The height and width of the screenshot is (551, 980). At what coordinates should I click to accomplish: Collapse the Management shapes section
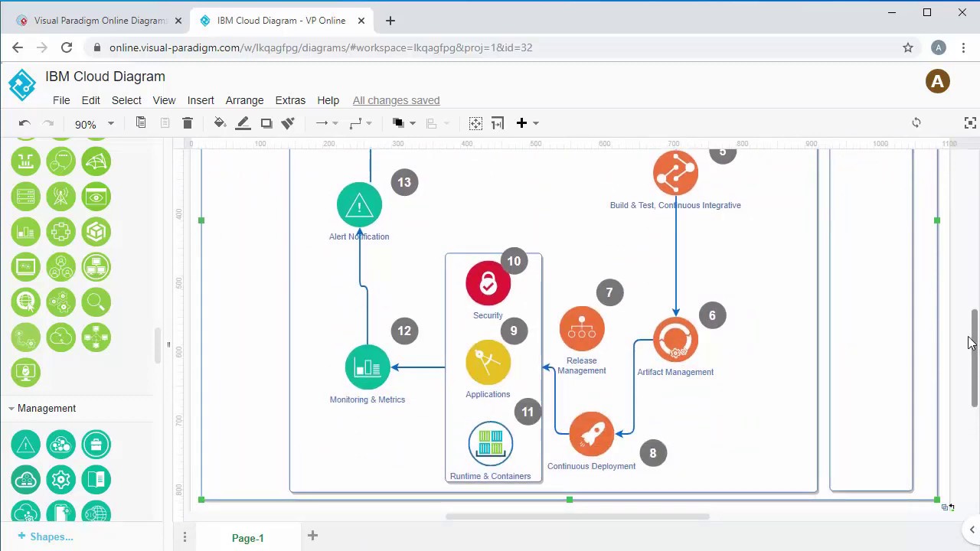(46, 409)
